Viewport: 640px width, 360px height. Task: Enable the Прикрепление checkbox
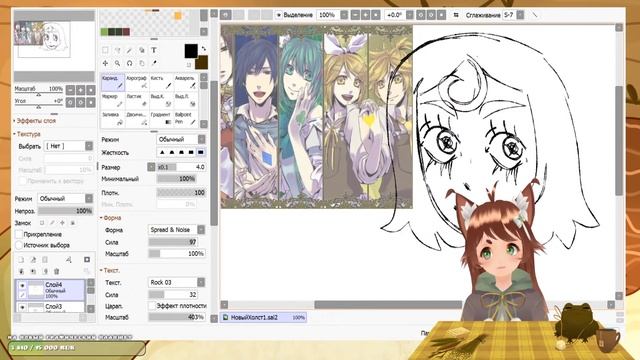(19, 234)
